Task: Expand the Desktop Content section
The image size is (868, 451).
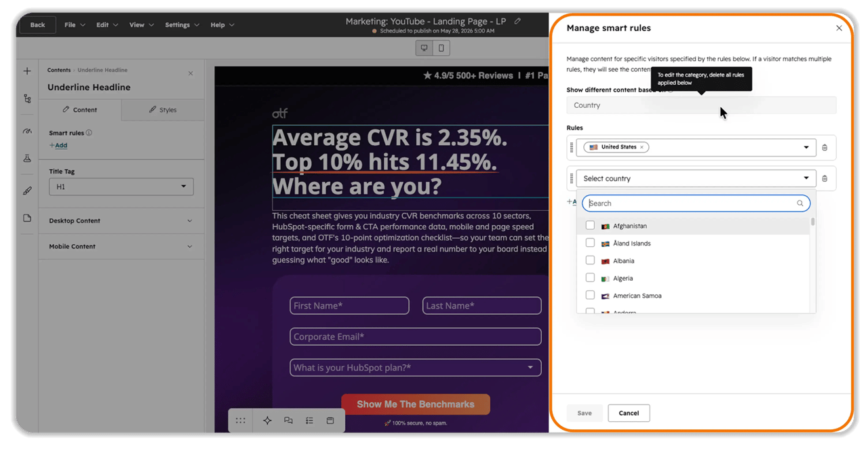Action: [121, 220]
